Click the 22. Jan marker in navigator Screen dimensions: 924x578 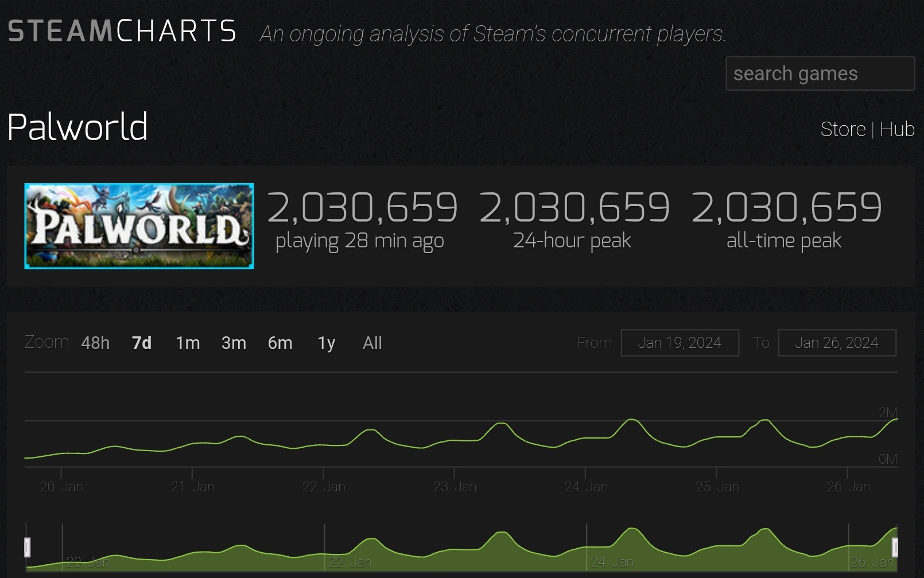350,562
